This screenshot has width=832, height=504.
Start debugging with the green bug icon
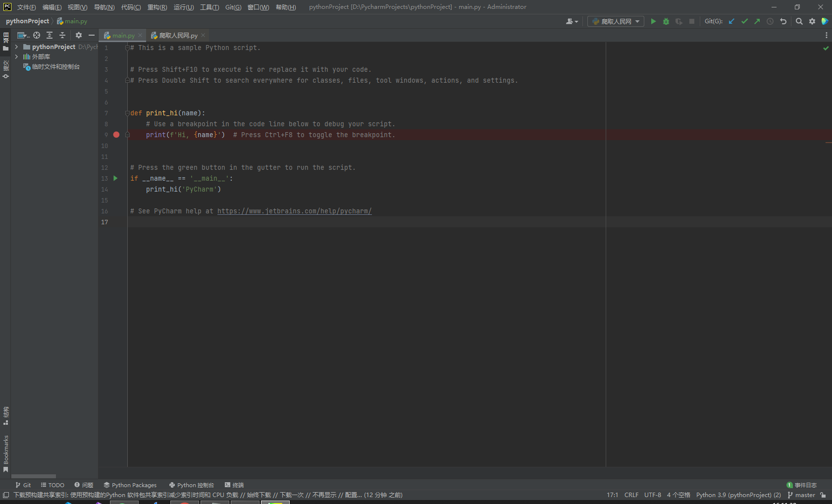[666, 21]
